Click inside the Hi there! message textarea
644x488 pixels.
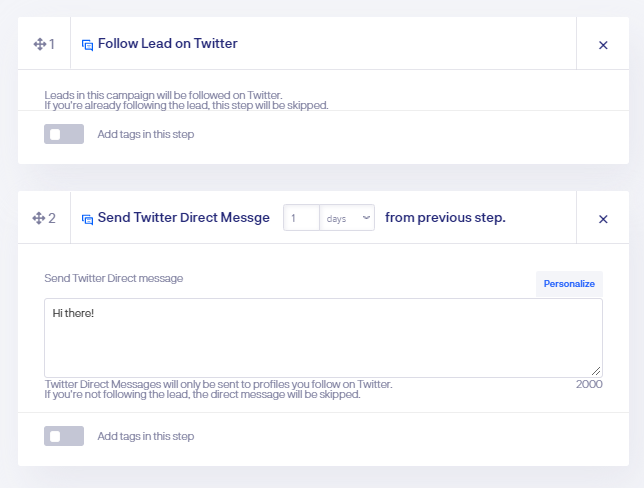tap(323, 338)
